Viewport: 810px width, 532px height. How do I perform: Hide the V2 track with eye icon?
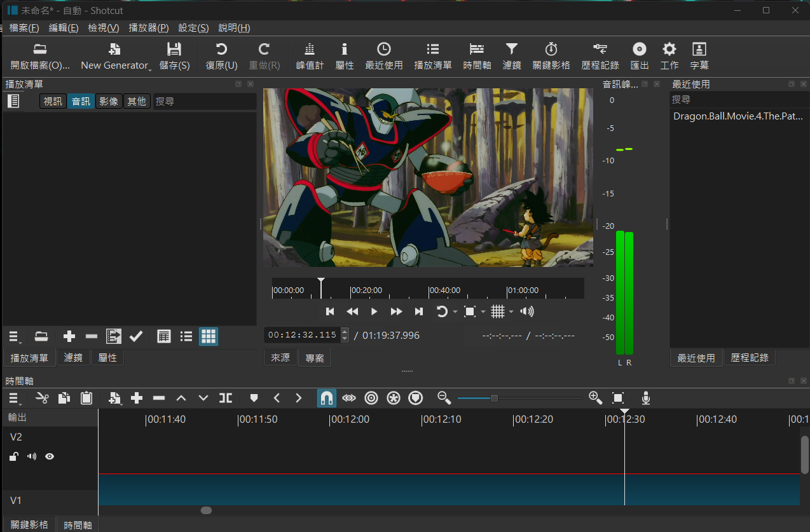50,456
